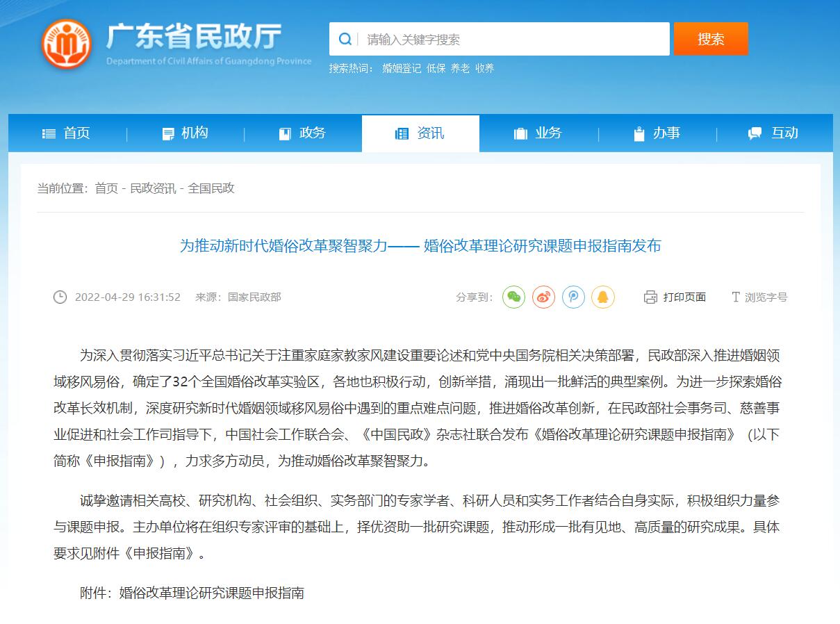Viewport: 840px width, 624px height.
Task: Navigate to the 互动 tab
Action: (774, 133)
